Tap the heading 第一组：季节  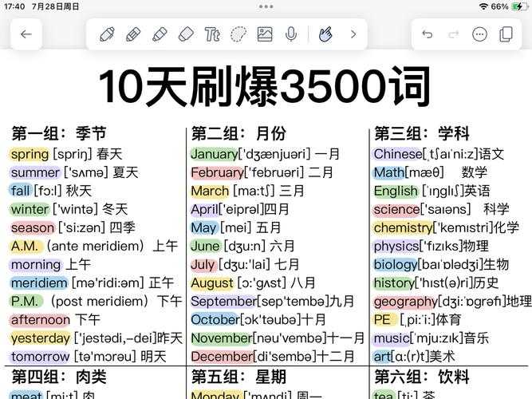click(x=59, y=133)
